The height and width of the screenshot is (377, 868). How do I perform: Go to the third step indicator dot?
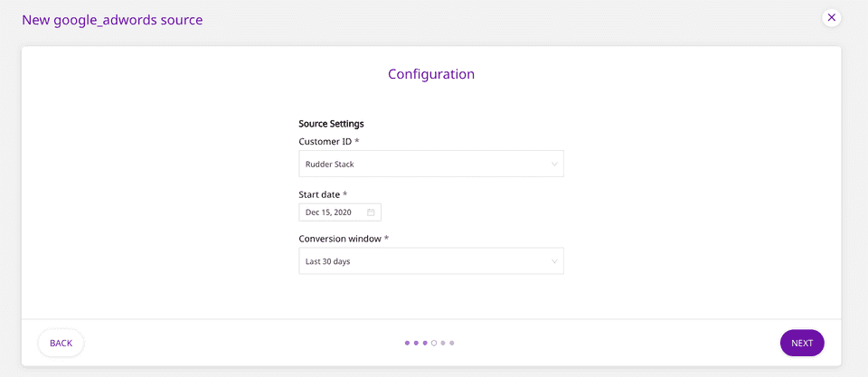point(425,344)
